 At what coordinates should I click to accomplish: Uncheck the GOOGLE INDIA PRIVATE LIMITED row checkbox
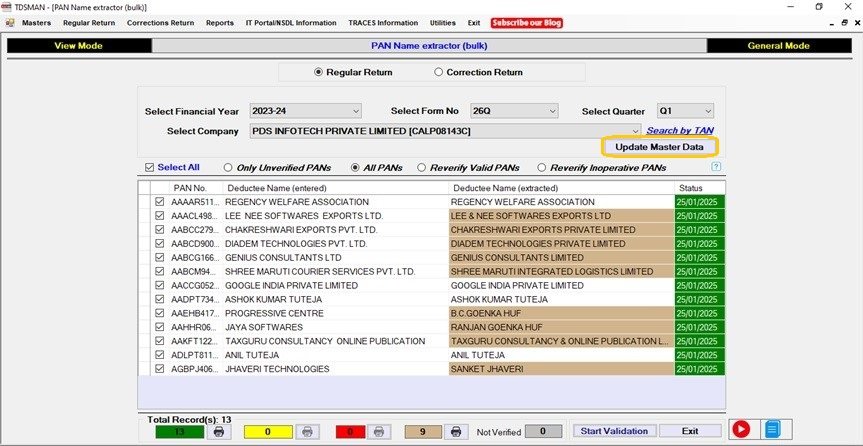[160, 286]
